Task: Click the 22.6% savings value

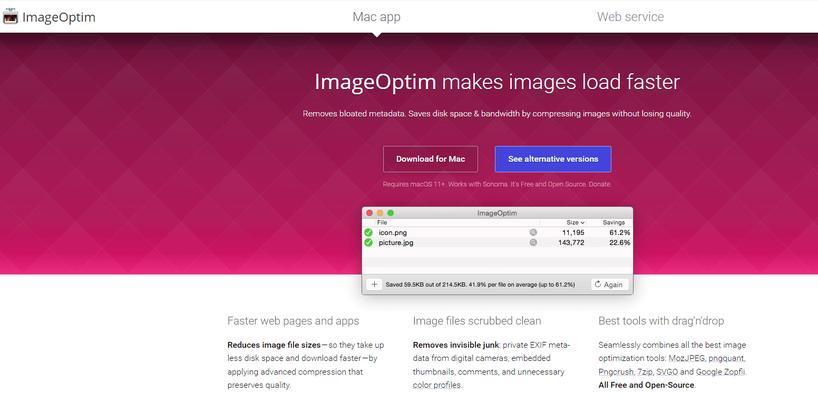Action: (x=620, y=243)
